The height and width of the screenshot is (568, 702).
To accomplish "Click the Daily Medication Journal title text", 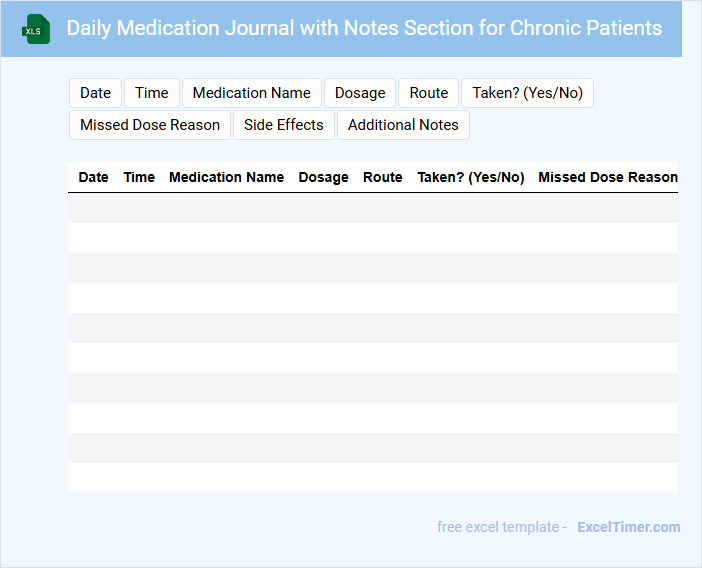I will pyautogui.click(x=364, y=28).
